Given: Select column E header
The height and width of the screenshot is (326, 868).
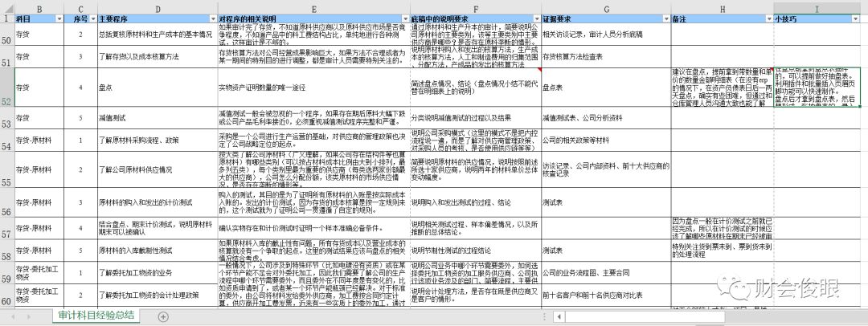Looking at the screenshot, I should (314, 10).
